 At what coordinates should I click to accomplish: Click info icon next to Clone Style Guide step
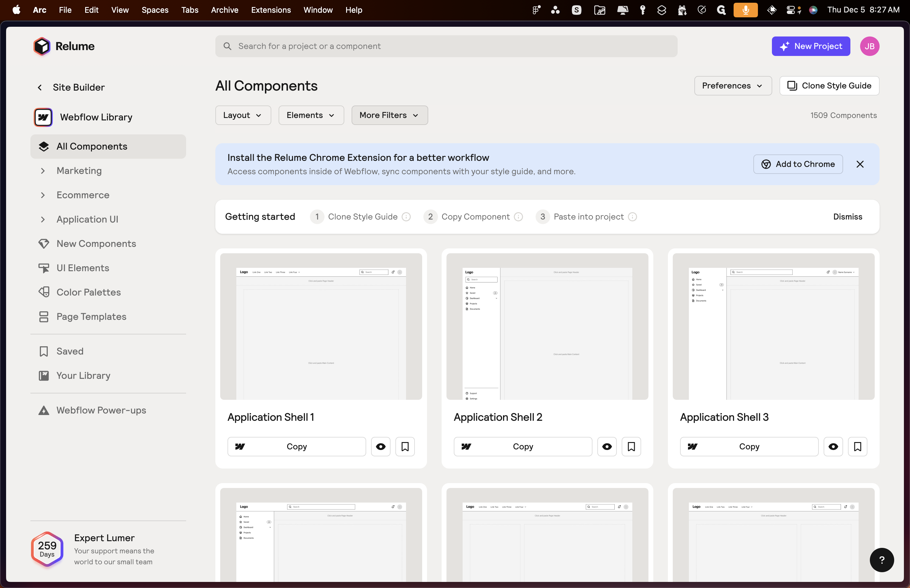406,217
